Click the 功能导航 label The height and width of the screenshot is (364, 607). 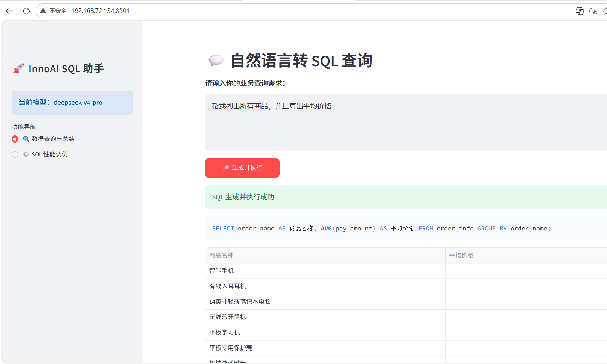24,127
